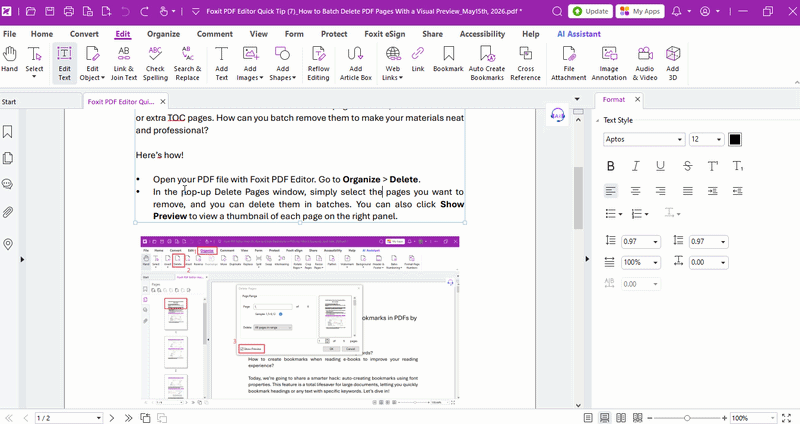Activate the Edit Text tool
This screenshot has height=424, width=800.
pyautogui.click(x=64, y=63)
